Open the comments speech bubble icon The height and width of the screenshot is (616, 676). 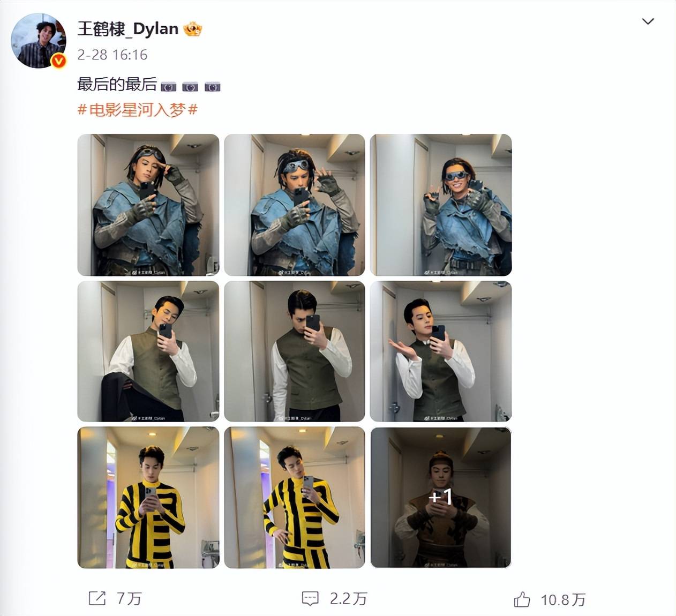(310, 598)
